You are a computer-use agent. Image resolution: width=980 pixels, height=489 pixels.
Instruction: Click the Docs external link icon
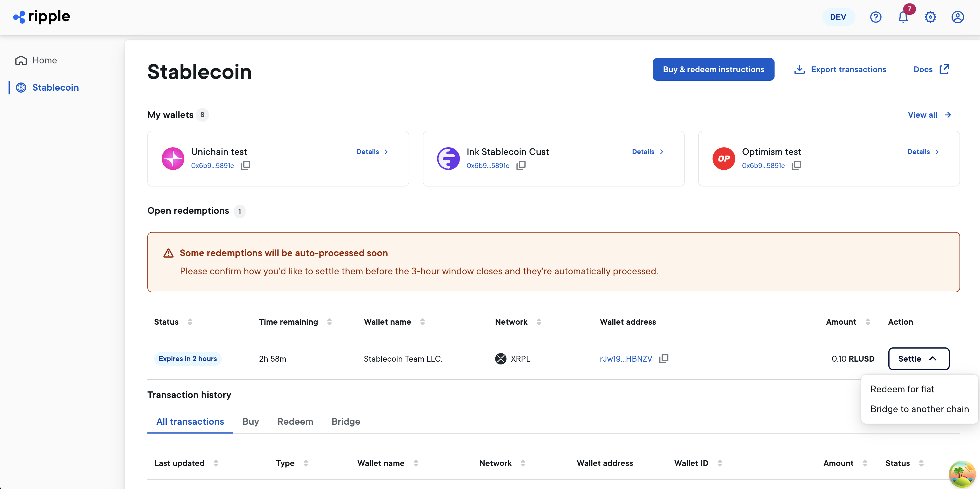click(944, 69)
